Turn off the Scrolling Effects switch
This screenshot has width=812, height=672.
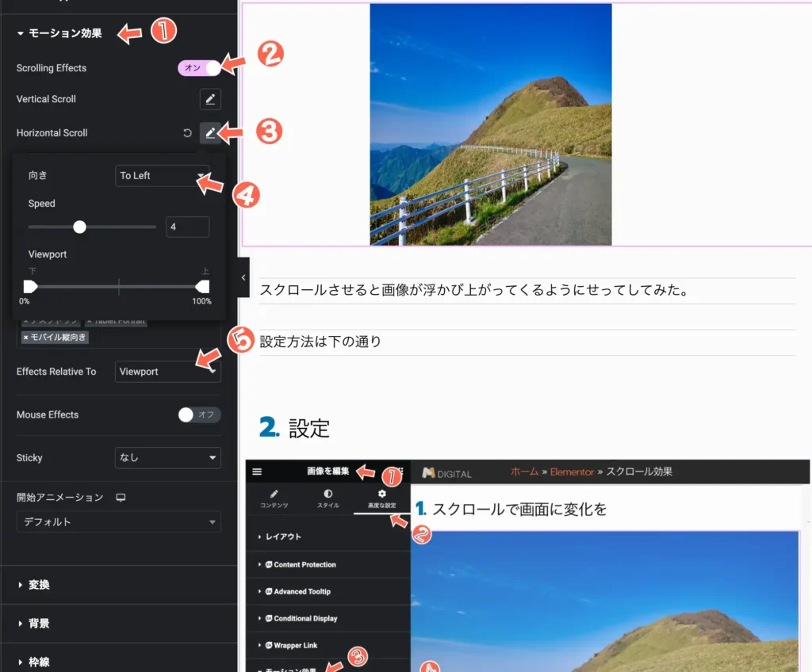[x=198, y=68]
